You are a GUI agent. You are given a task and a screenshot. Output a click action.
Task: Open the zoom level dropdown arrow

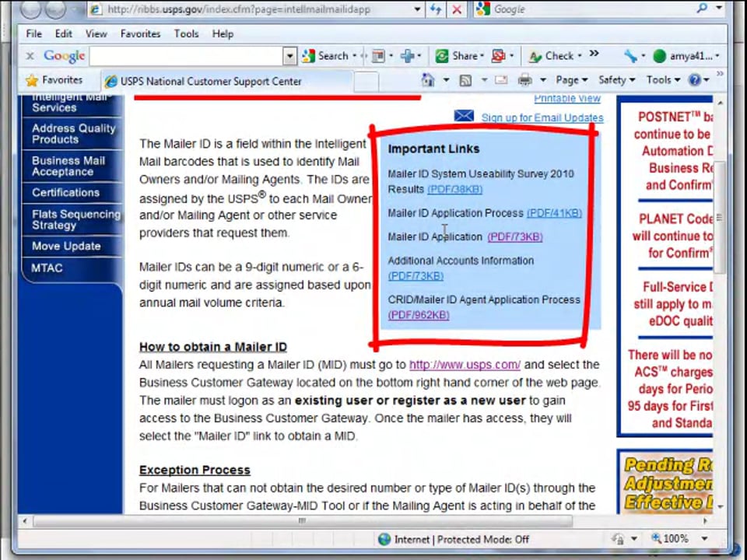point(704,538)
